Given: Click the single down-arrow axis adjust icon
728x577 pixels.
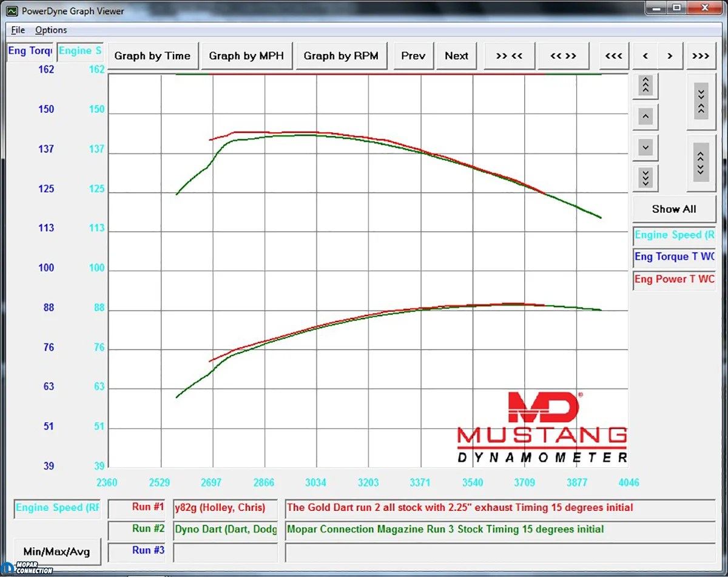Looking at the screenshot, I should 645,147.
